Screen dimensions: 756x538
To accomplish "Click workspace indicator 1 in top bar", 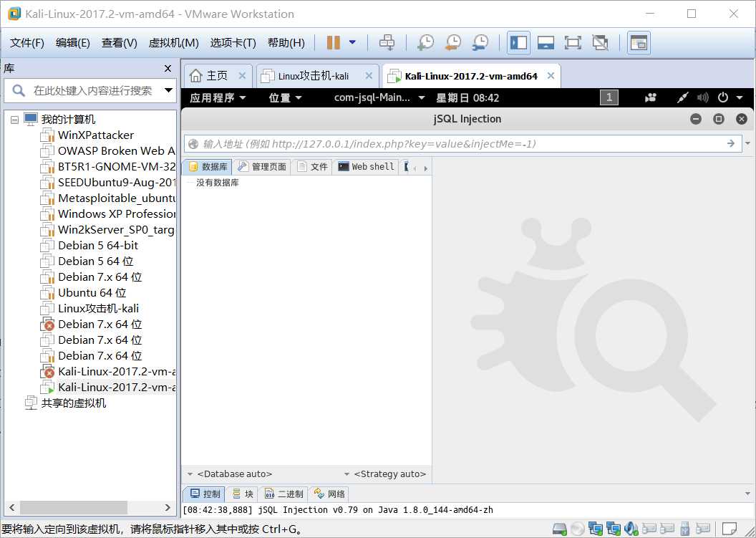I will [x=609, y=98].
